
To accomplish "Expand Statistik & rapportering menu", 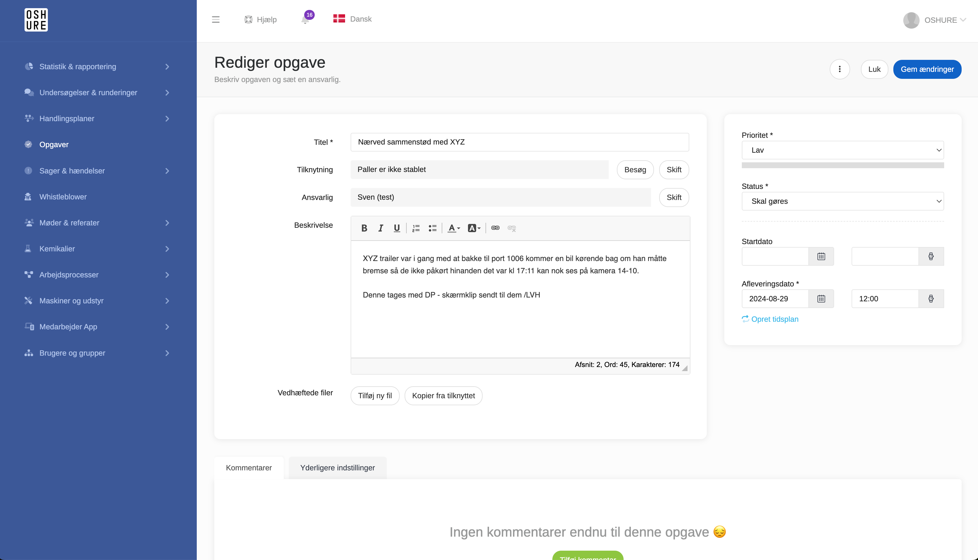I will click(x=97, y=67).
